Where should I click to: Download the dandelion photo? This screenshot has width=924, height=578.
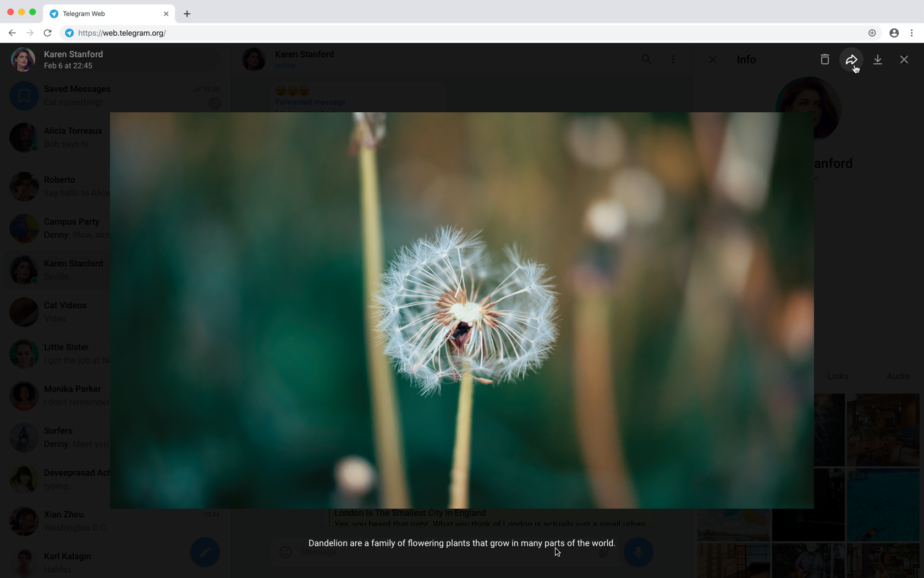(x=878, y=59)
